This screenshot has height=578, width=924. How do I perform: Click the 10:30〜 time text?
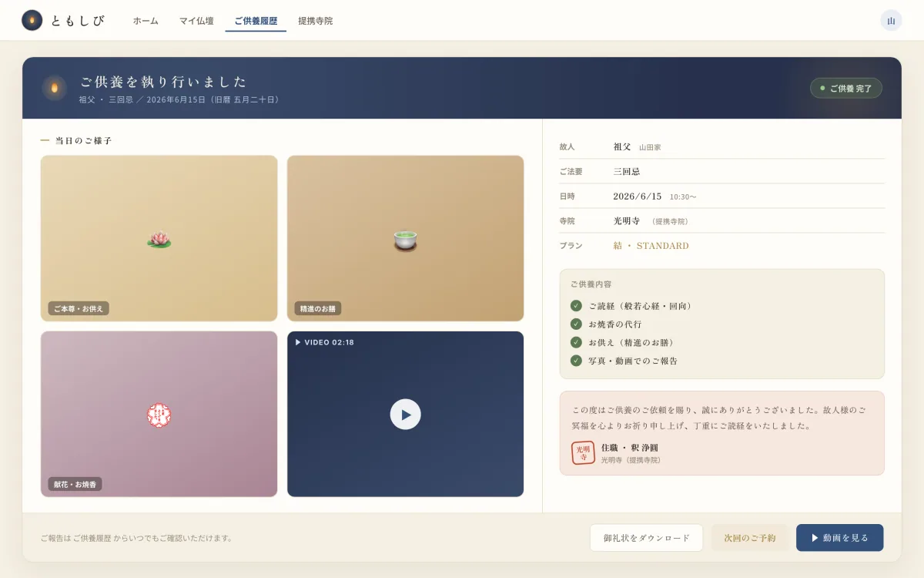click(683, 197)
